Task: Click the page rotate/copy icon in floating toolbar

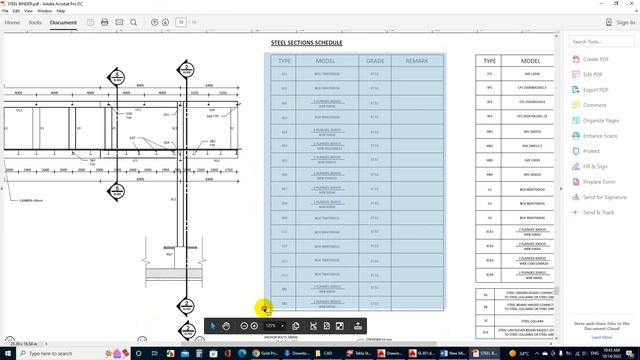Action: pos(296,326)
